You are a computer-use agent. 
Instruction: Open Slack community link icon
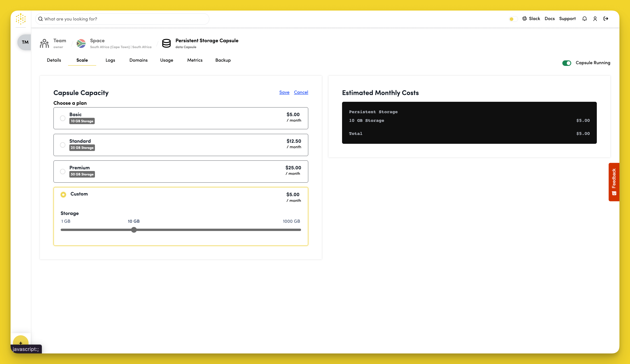pyautogui.click(x=525, y=19)
